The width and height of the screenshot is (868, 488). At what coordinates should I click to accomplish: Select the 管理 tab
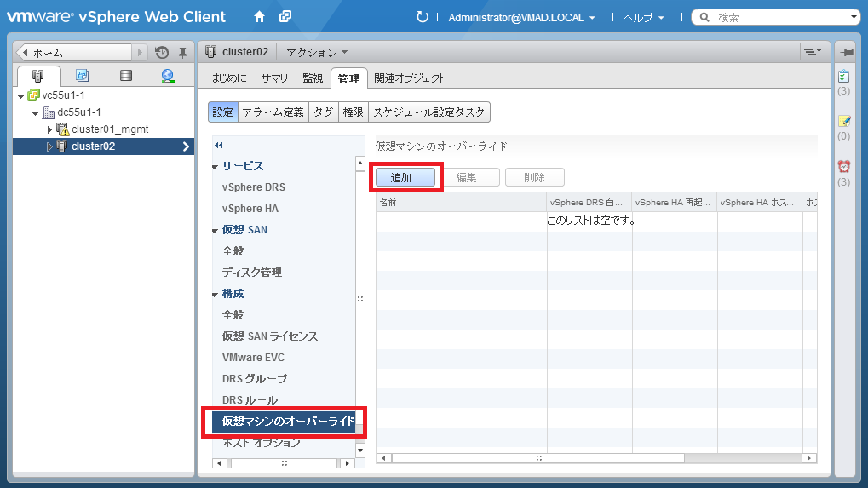pyautogui.click(x=348, y=78)
